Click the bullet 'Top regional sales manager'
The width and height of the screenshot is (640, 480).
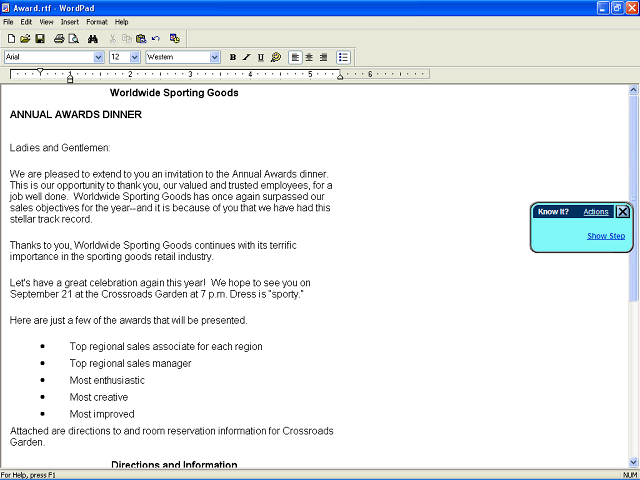[x=130, y=363]
